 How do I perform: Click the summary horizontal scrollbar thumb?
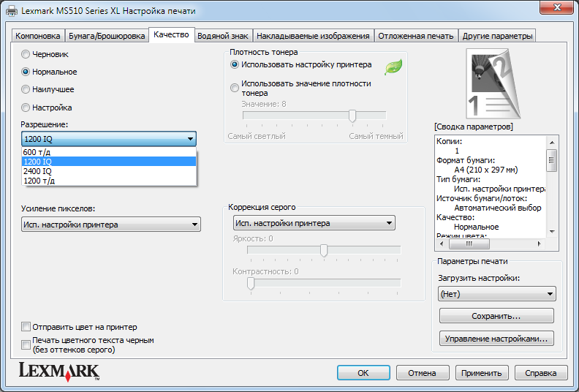click(x=469, y=244)
